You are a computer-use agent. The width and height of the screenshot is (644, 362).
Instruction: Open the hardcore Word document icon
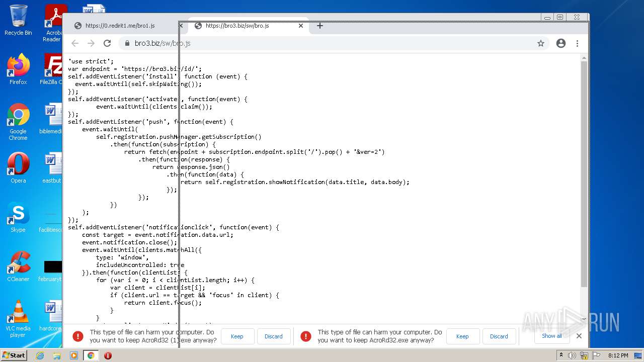point(52,316)
